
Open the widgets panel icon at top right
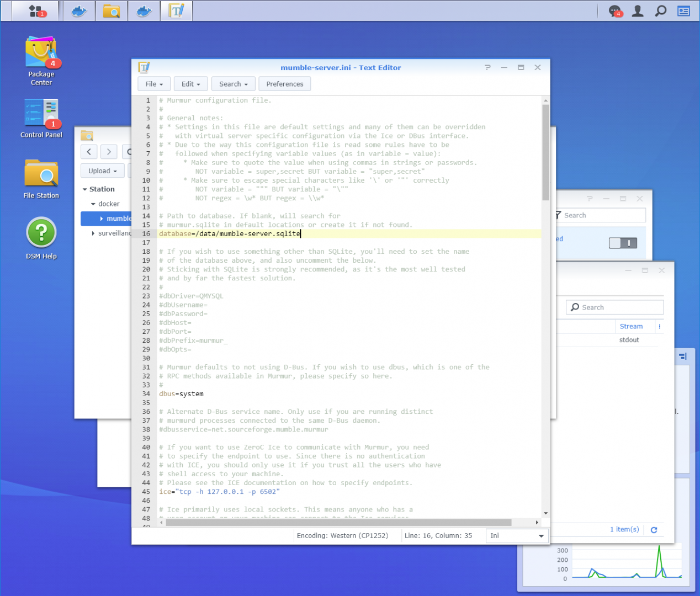[x=683, y=10]
